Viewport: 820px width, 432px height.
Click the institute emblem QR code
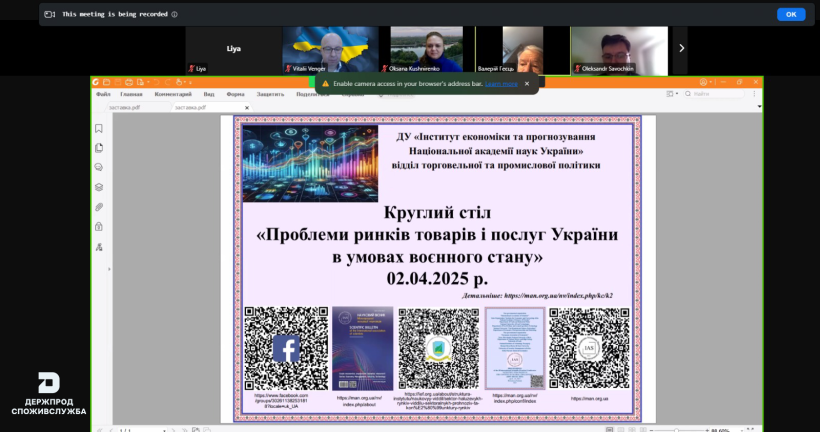[438, 348]
